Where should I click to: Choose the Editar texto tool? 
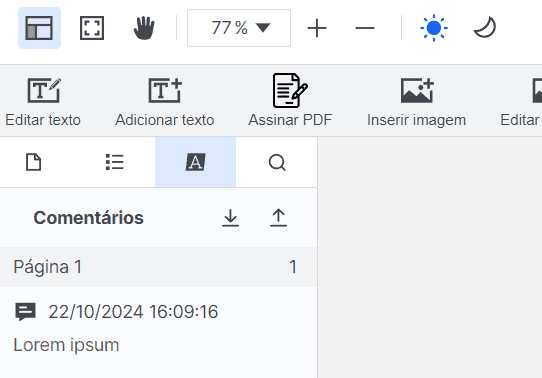(x=43, y=102)
